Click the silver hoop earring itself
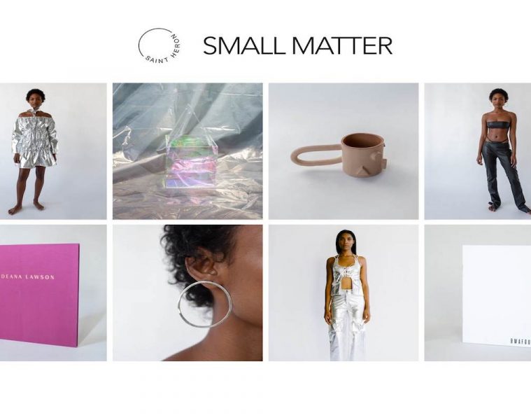The image size is (531, 420). (204, 304)
